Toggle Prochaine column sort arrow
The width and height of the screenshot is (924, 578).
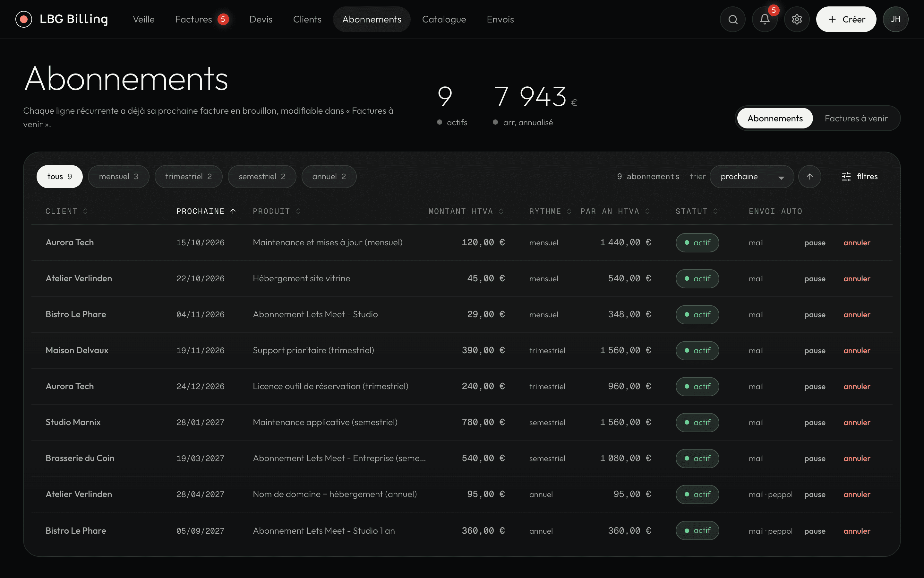pyautogui.click(x=233, y=211)
